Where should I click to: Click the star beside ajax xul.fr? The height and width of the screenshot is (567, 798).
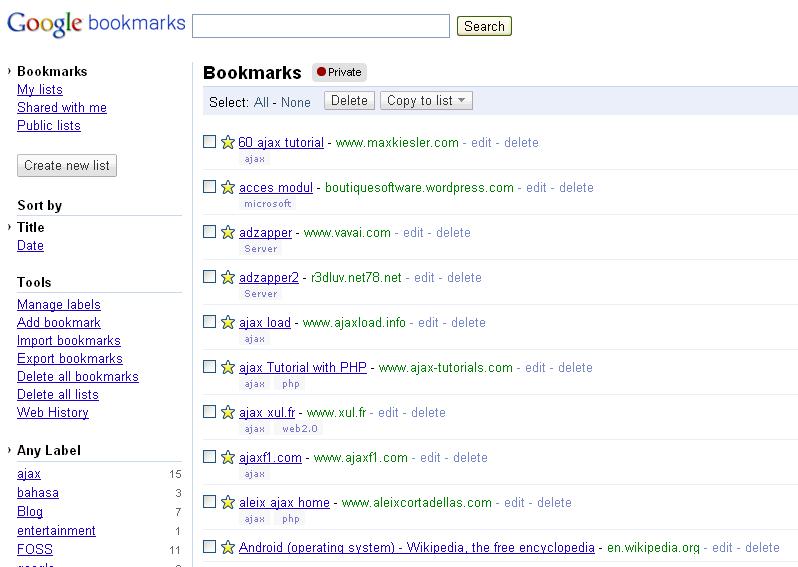[227, 412]
